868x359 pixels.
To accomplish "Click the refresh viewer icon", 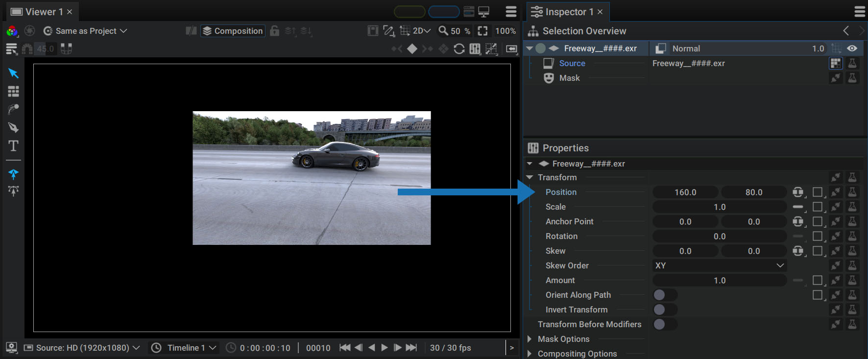I will click(x=459, y=49).
